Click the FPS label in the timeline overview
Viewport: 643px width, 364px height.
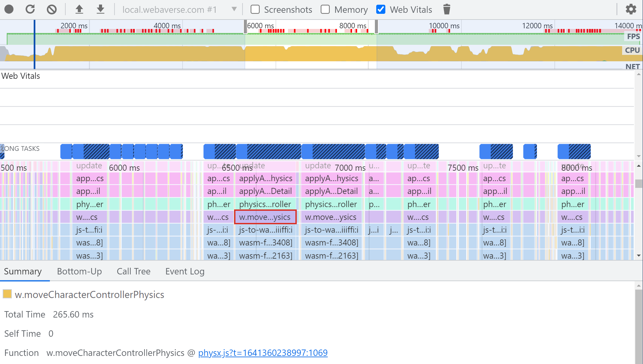(x=633, y=36)
